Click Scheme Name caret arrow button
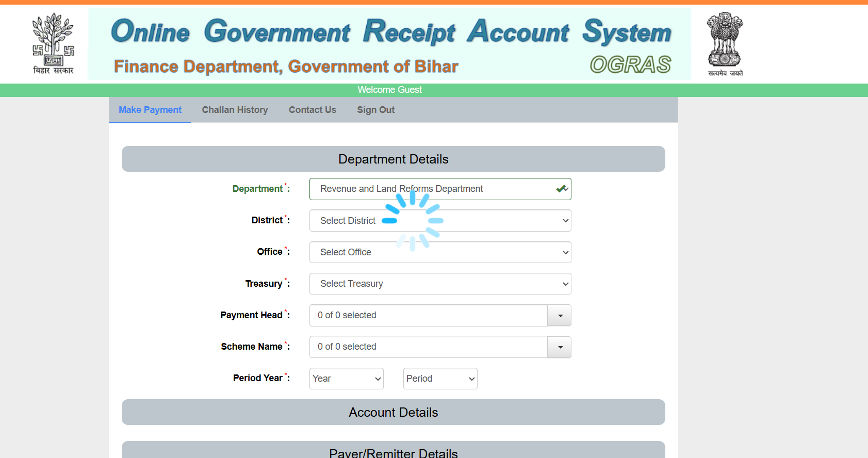868x458 pixels. click(x=560, y=347)
